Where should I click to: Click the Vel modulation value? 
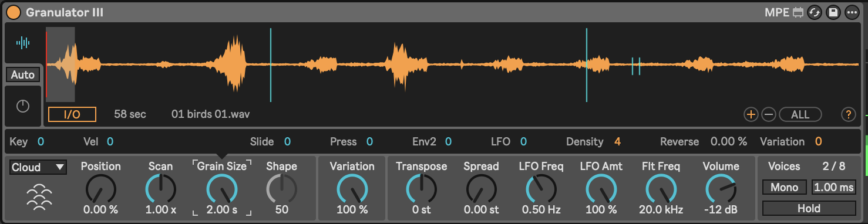(110, 141)
